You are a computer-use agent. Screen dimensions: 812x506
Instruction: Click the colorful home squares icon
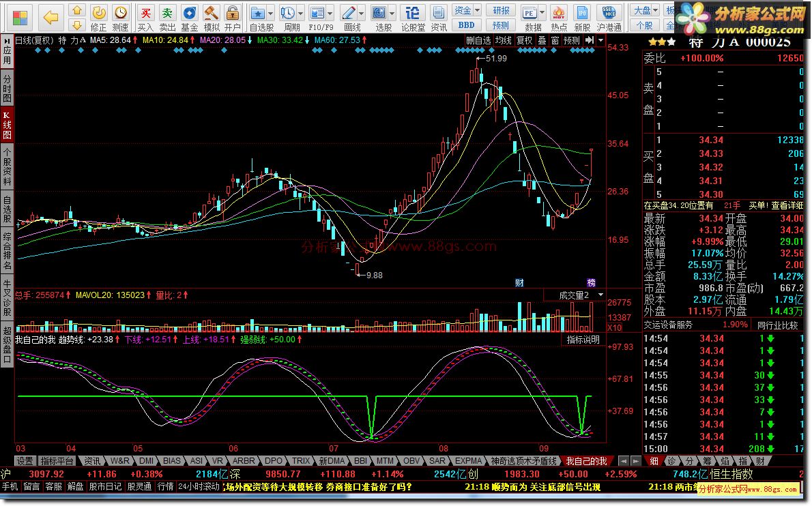[x=20, y=17]
